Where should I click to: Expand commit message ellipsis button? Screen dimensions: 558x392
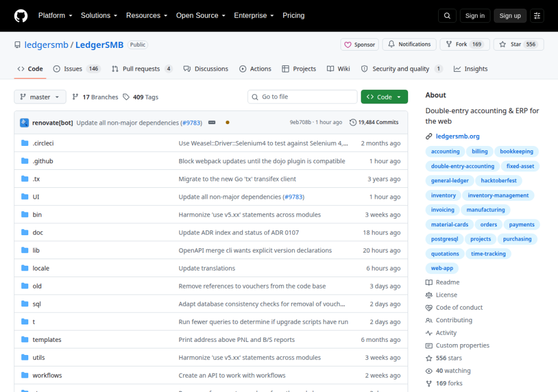click(212, 122)
